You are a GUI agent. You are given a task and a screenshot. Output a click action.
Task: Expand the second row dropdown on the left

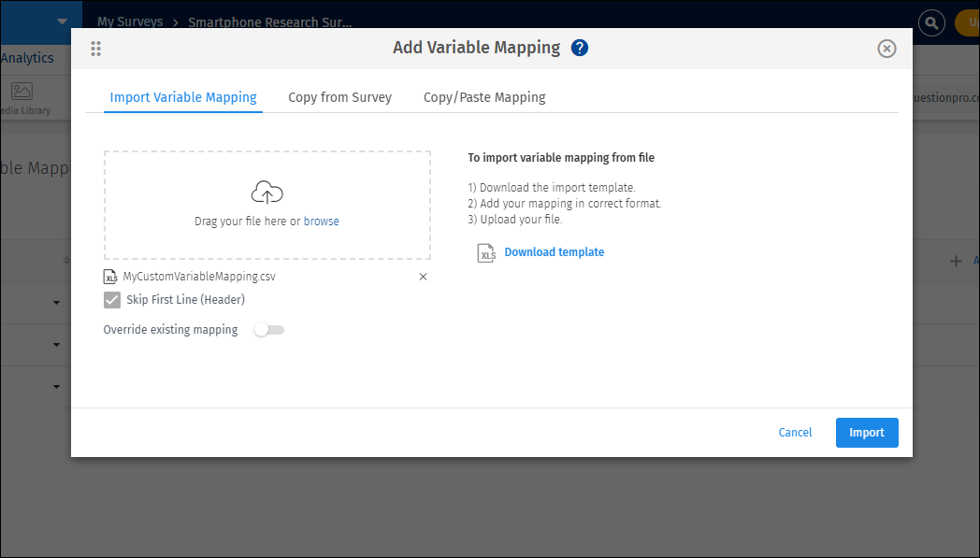pyautogui.click(x=55, y=345)
